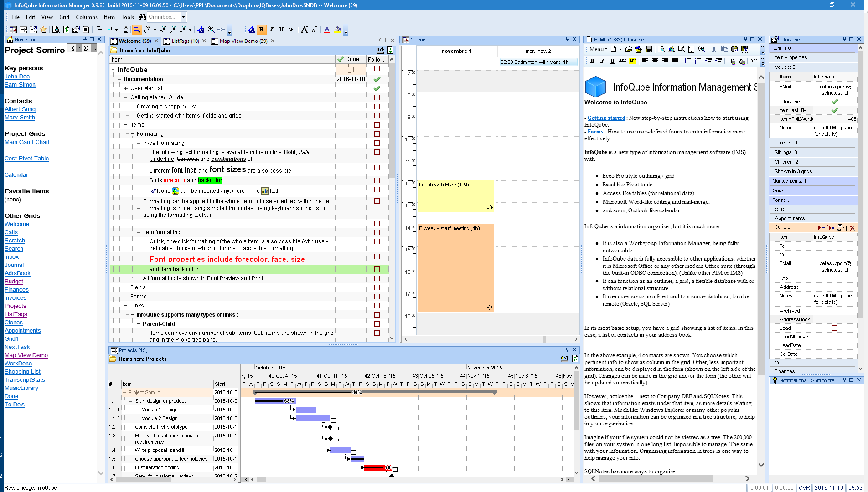Open the Columns menu
The image size is (868, 492).
87,17
